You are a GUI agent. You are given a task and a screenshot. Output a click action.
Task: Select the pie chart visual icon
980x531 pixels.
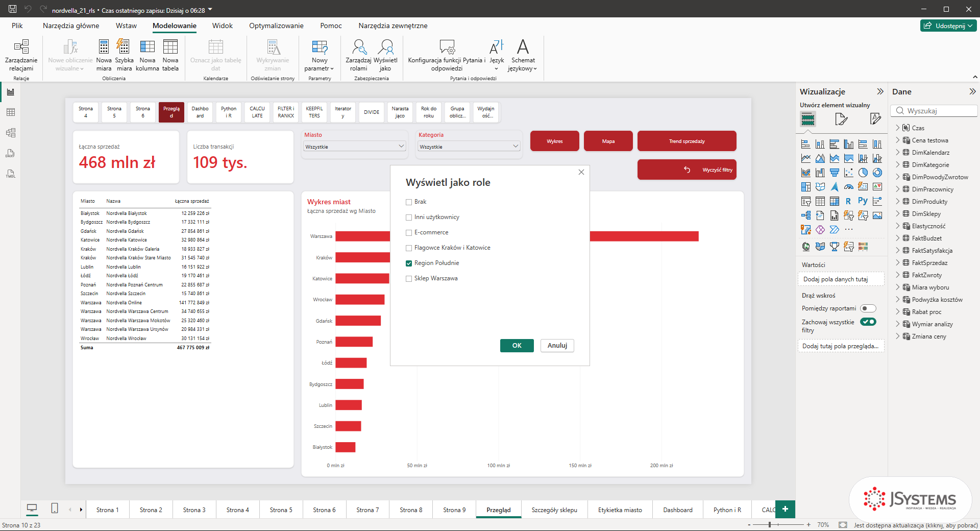863,173
